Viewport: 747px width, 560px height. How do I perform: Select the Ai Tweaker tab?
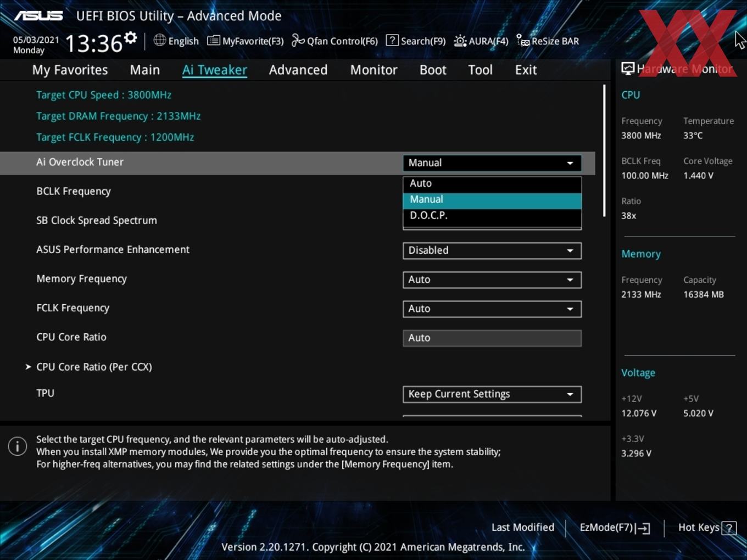pyautogui.click(x=215, y=70)
